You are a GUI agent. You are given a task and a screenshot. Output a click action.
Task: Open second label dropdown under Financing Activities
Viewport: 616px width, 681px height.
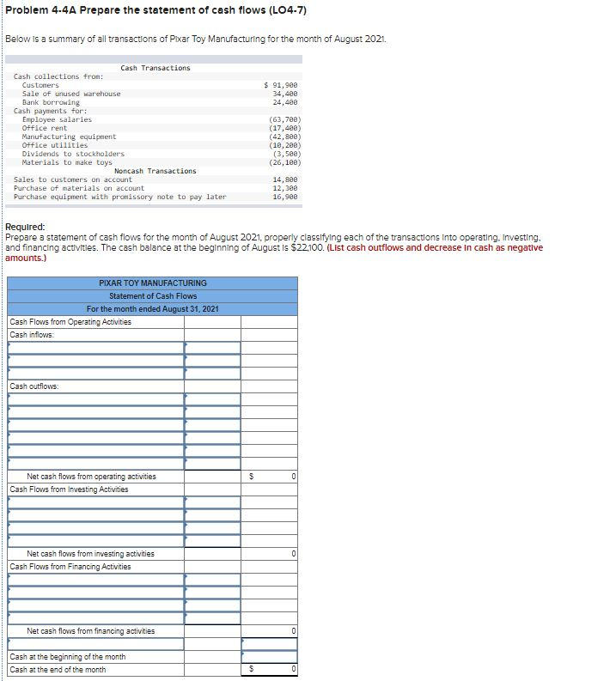coord(95,593)
